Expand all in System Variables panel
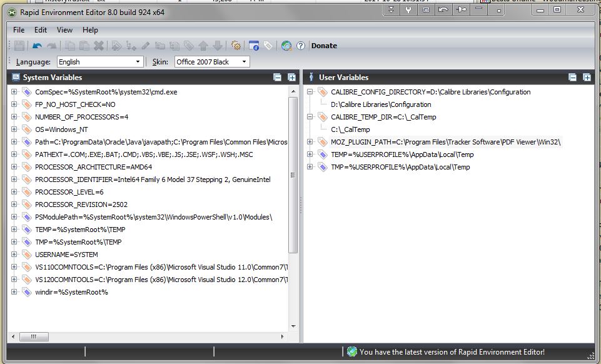The height and width of the screenshot is (364, 601). coord(291,78)
